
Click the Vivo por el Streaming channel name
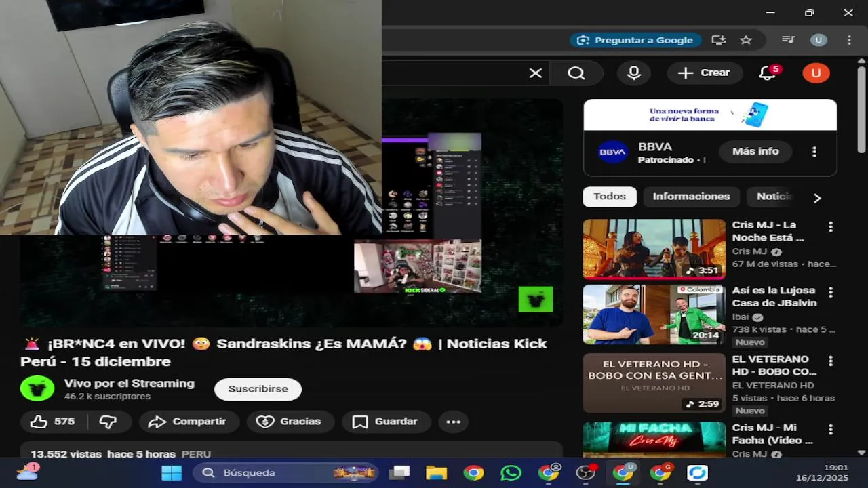point(130,384)
